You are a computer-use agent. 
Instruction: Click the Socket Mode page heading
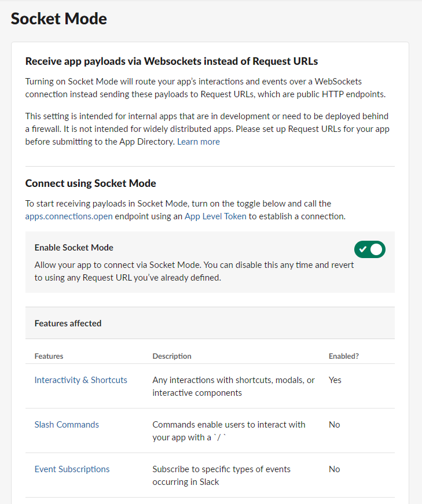[59, 19]
